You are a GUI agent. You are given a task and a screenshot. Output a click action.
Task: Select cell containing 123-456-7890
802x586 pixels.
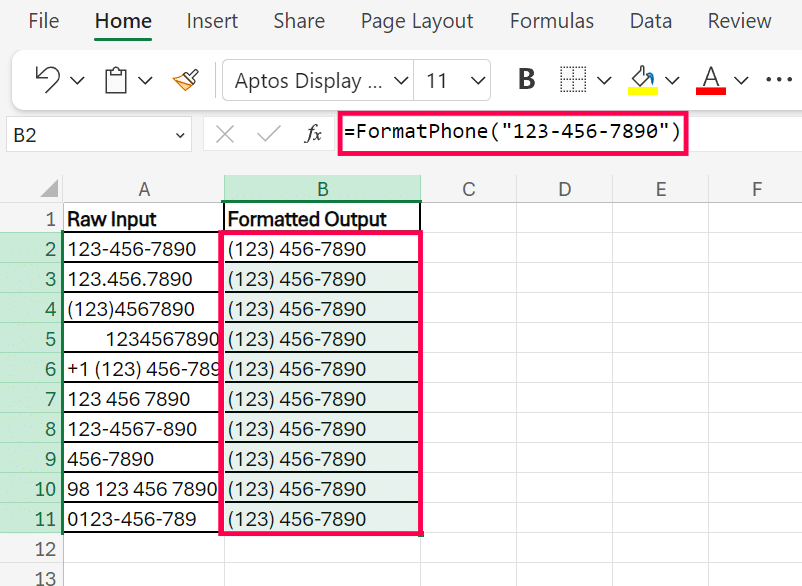click(x=144, y=249)
